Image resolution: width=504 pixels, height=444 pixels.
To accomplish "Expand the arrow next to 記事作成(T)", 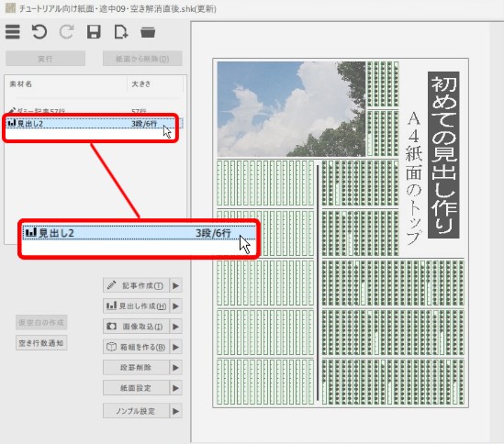I will click(x=176, y=285).
